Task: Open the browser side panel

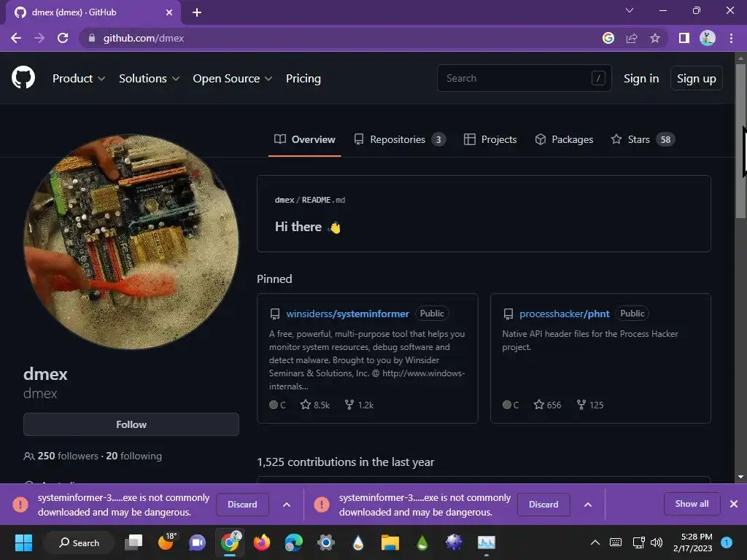Action: (x=684, y=38)
